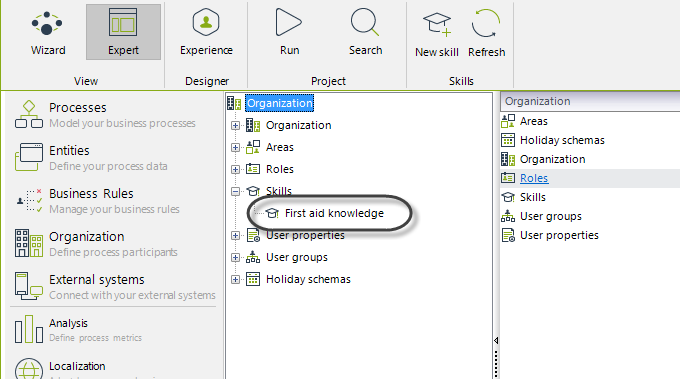Open the Roles link in right panel
Image resolution: width=680 pixels, height=379 pixels.
(x=534, y=178)
